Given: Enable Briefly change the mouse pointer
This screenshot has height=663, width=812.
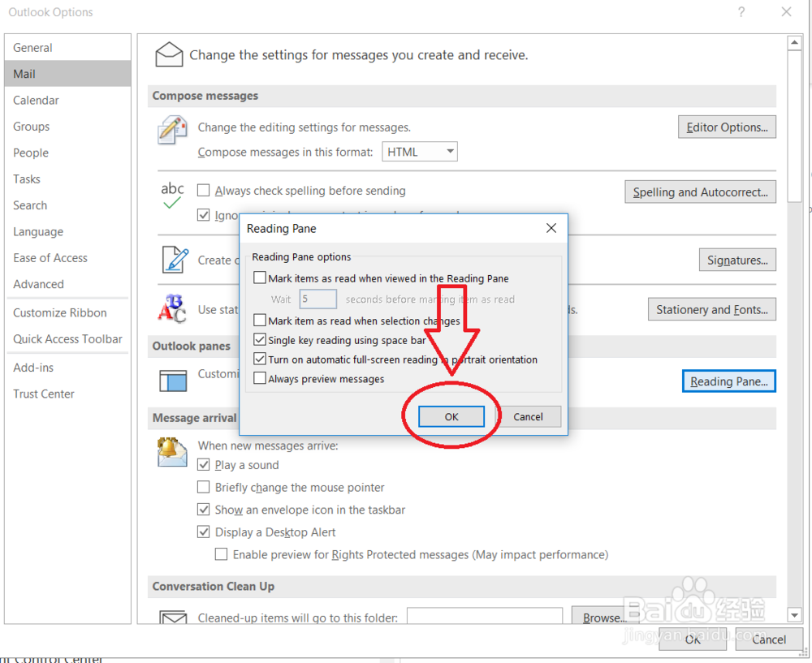Looking at the screenshot, I should tap(204, 487).
